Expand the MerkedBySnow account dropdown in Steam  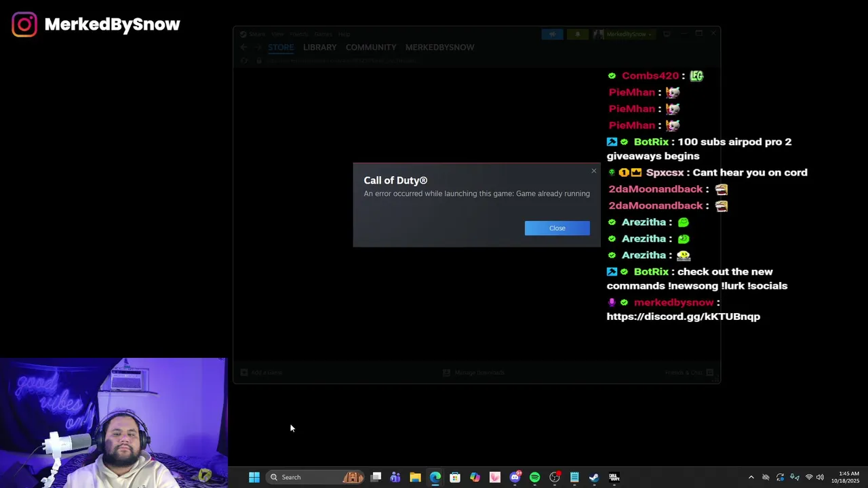click(x=624, y=34)
